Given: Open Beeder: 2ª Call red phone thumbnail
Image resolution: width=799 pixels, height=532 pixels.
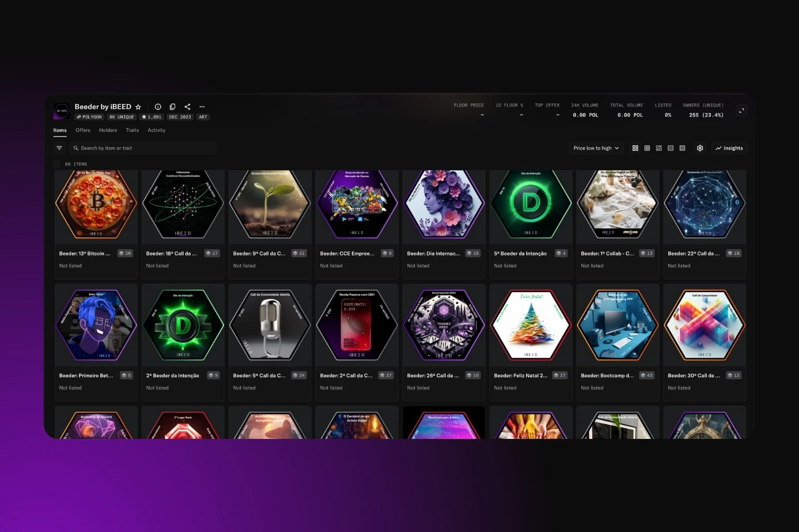Looking at the screenshot, I should click(x=357, y=325).
